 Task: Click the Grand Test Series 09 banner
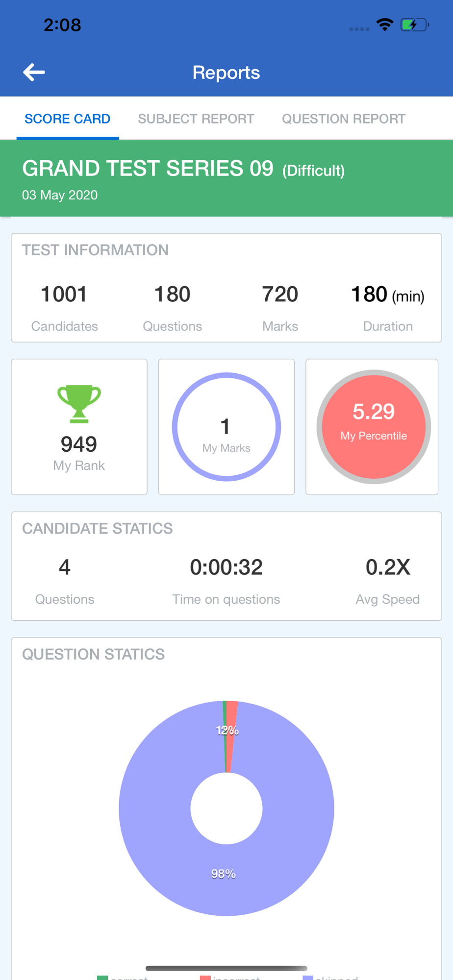pos(226,178)
